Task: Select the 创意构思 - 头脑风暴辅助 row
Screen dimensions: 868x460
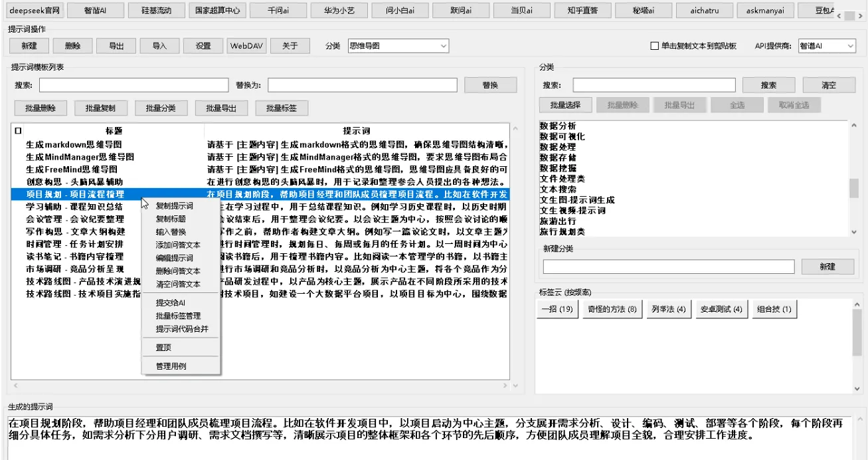Action: (260, 181)
